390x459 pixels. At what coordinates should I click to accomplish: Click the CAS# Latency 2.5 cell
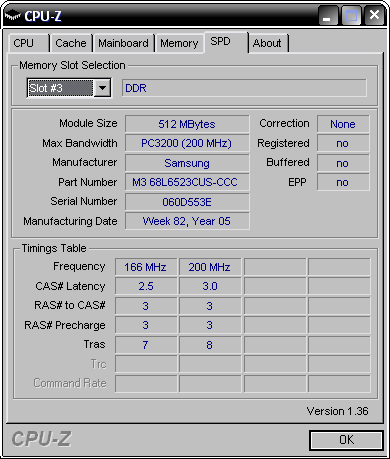[x=146, y=286]
